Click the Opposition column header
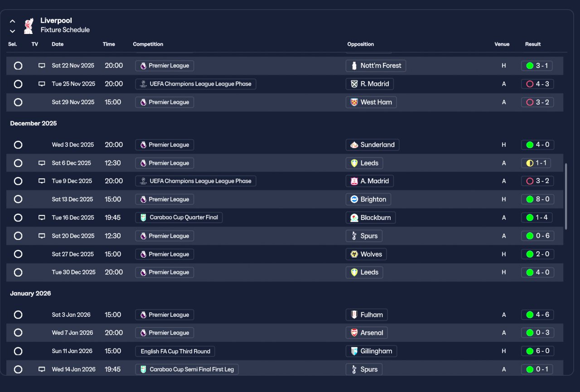The height and width of the screenshot is (392, 580). pos(360,44)
